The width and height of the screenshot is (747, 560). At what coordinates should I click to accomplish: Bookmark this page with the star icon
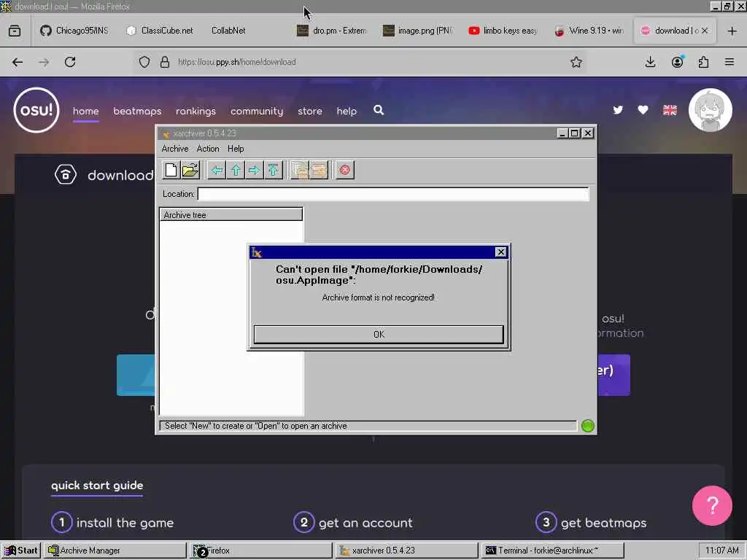click(x=576, y=62)
